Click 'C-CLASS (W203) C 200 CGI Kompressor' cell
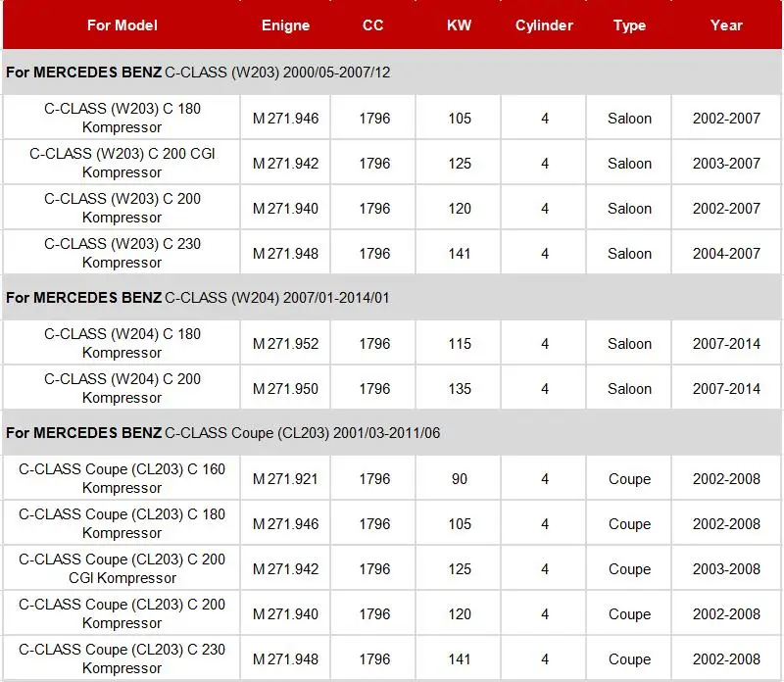Viewport: 784px width, 682px height. point(122,163)
